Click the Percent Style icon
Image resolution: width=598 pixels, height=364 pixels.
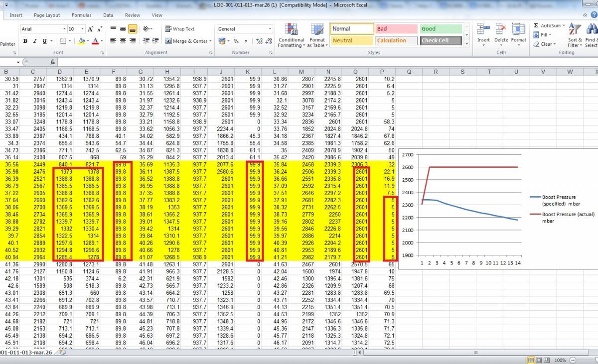click(236, 41)
